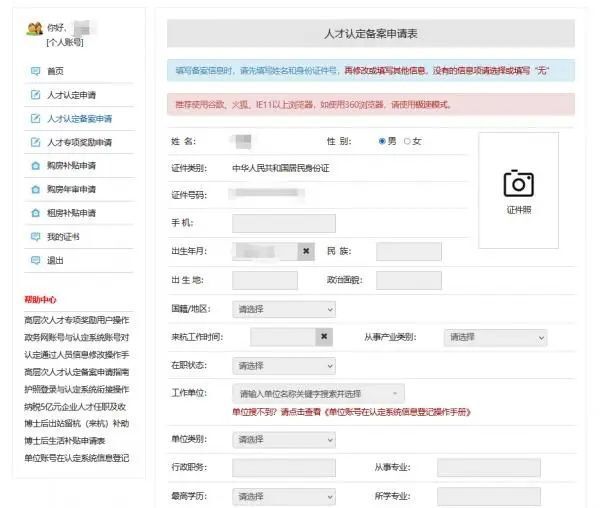Image resolution: width=600 pixels, height=508 pixels.
Task: Click the 所学专业 input field
Action: (x=489, y=497)
